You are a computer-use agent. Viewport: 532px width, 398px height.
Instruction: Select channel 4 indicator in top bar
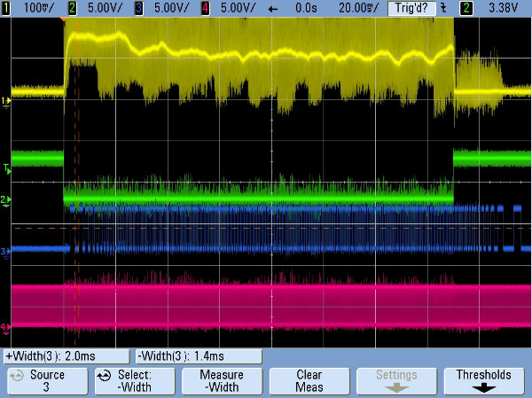(x=205, y=8)
